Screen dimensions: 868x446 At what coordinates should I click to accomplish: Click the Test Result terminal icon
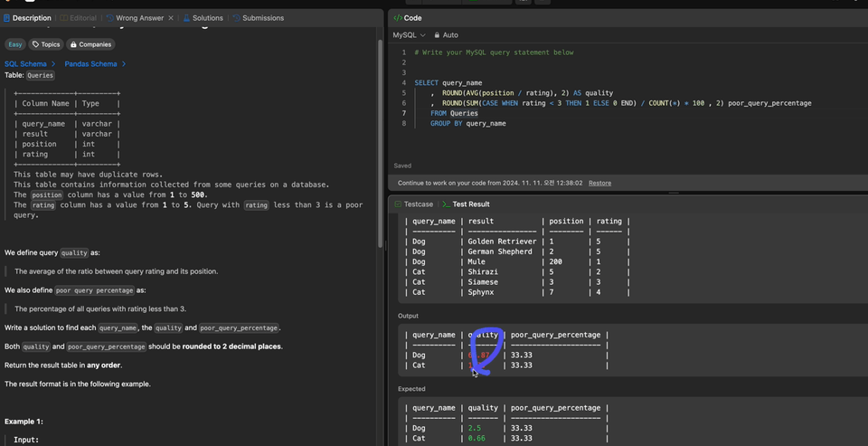(446, 204)
